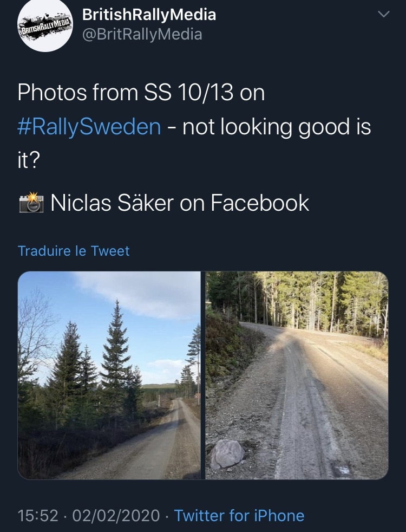Image resolution: width=406 pixels, height=532 pixels.
Task: Click the 02/02/2020 tweet date
Action: 115,515
